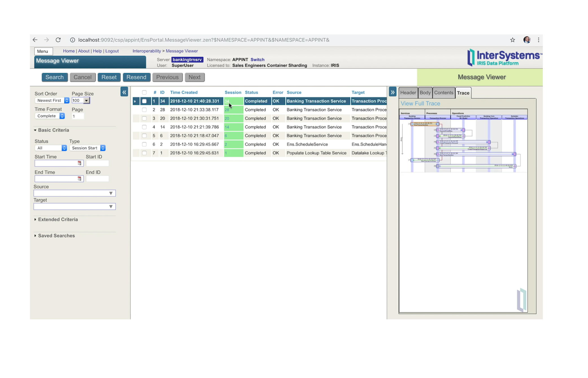Switch to the Contents tab
This screenshot has height=378, width=588.
point(443,93)
